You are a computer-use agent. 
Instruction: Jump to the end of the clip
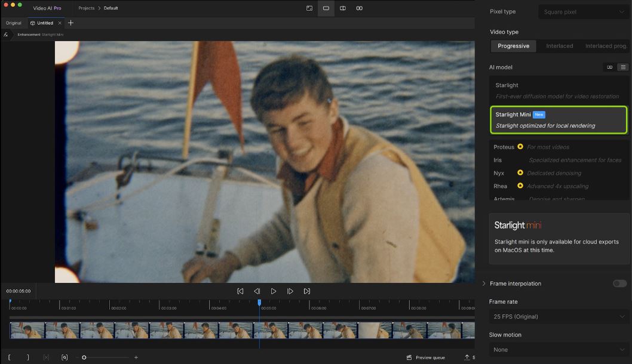click(306, 291)
